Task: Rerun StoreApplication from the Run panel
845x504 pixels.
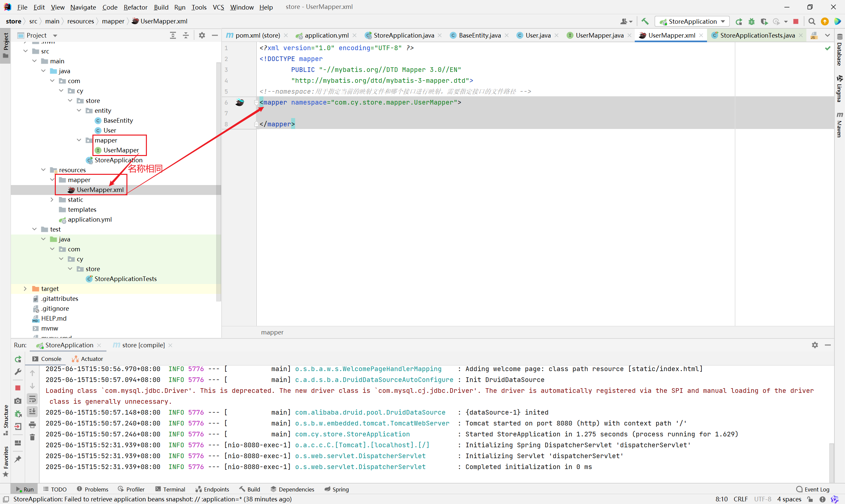Action: (x=18, y=359)
